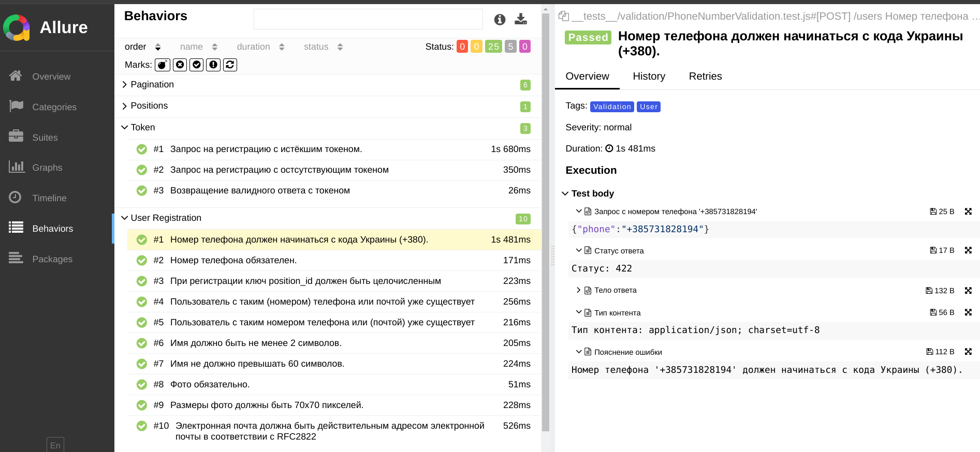980x452 pixels.
Task: Open Пояснение ошибки attachment fullscreen
Action: pyautogui.click(x=968, y=352)
